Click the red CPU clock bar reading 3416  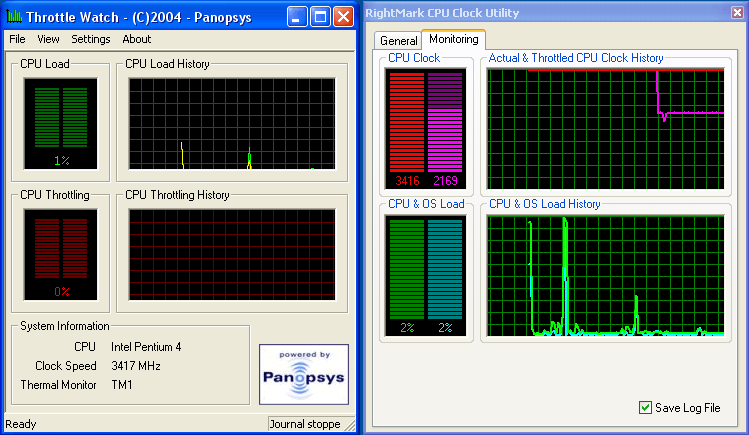[407, 122]
